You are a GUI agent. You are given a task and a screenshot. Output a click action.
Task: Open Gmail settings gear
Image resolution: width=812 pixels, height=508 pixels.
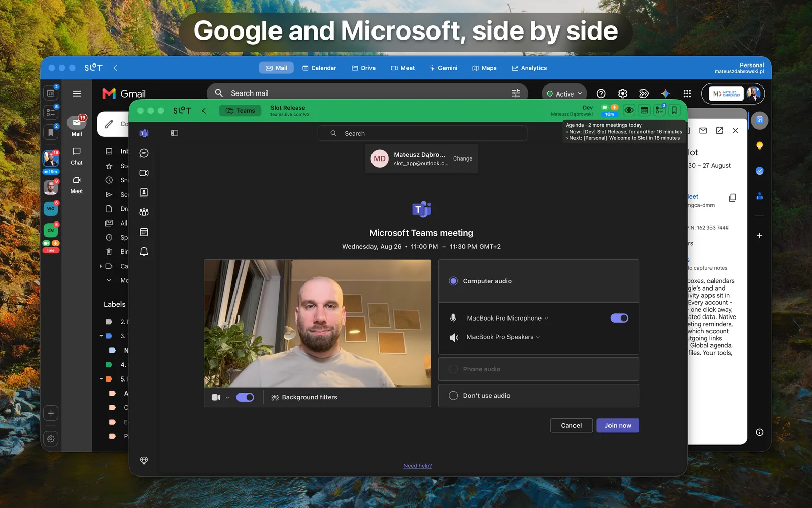click(x=623, y=93)
